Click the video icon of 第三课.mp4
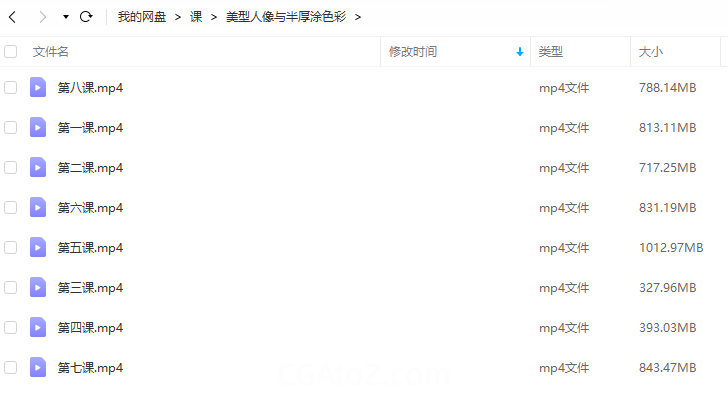The image size is (728, 405). tap(38, 288)
